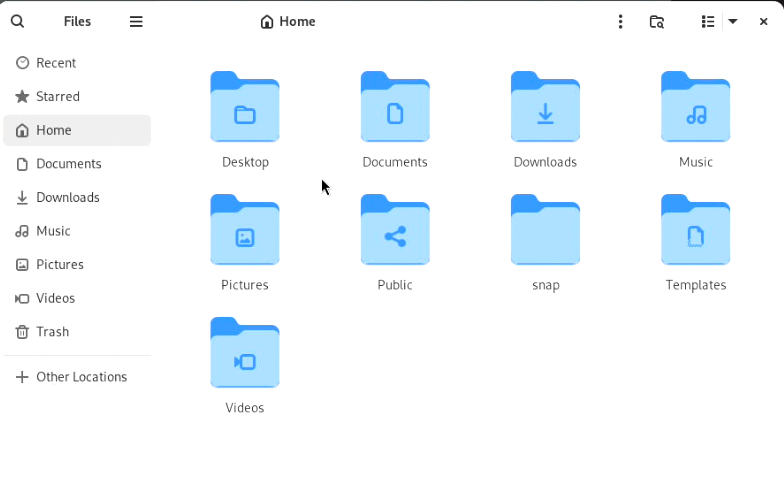Click the Home path bar button
The image size is (784, 479).
coord(288,21)
